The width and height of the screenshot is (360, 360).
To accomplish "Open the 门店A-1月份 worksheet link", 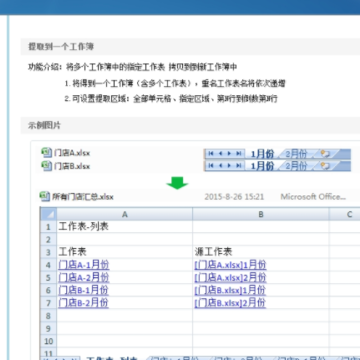I will 84,265.
